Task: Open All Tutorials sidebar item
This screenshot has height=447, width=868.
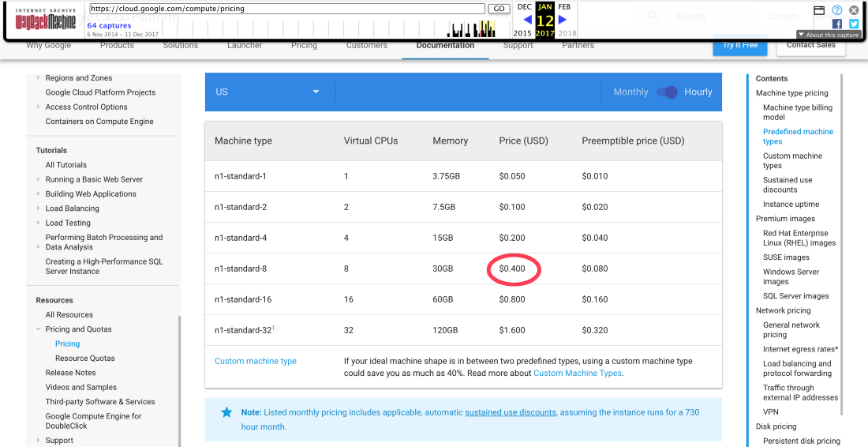Action: pyautogui.click(x=65, y=165)
